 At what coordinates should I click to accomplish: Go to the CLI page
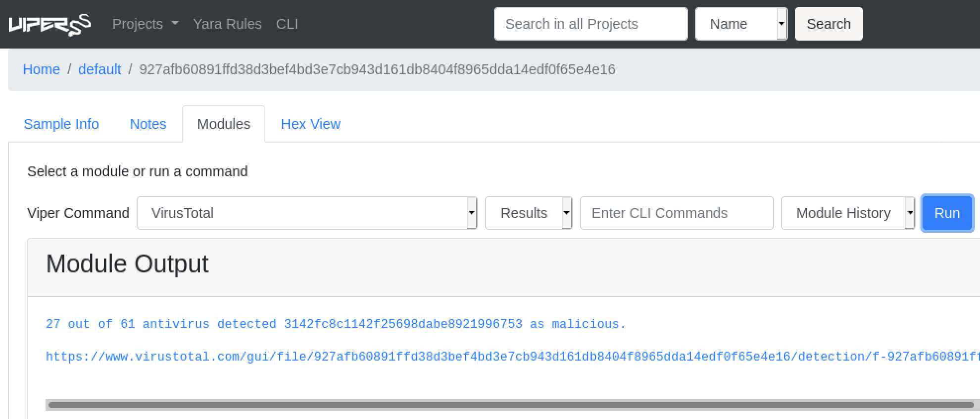[x=287, y=24]
